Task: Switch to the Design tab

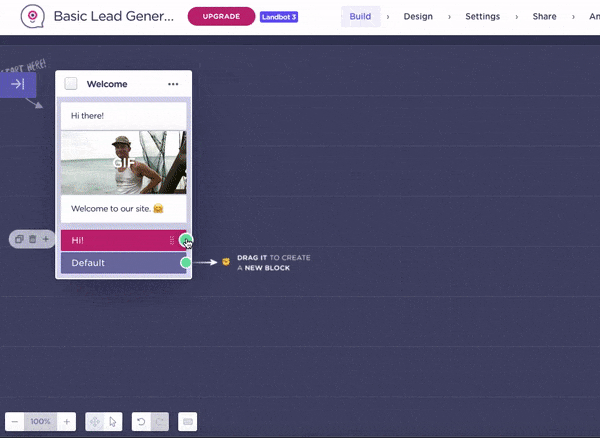Action: point(419,17)
